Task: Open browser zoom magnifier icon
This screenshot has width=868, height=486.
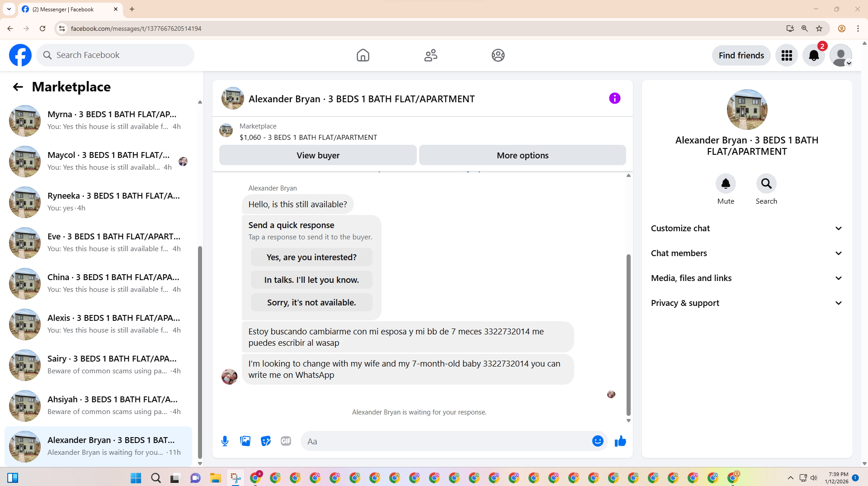Action: pyautogui.click(x=804, y=29)
